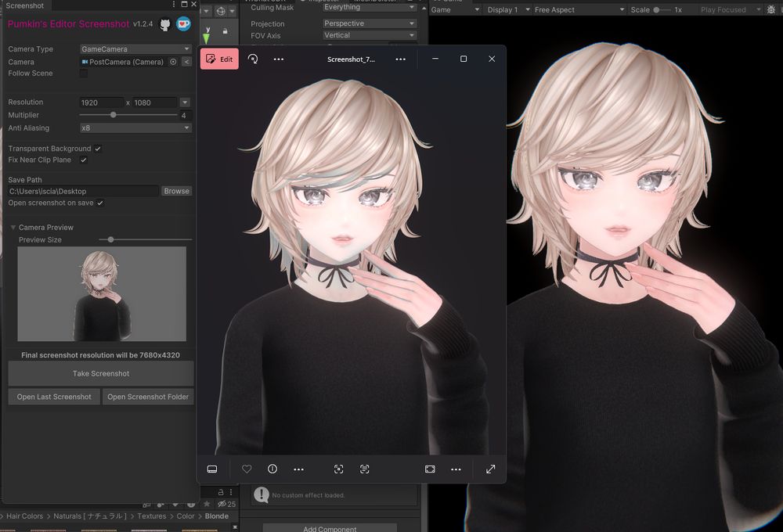Click the visual search scan icon

pyautogui.click(x=338, y=469)
